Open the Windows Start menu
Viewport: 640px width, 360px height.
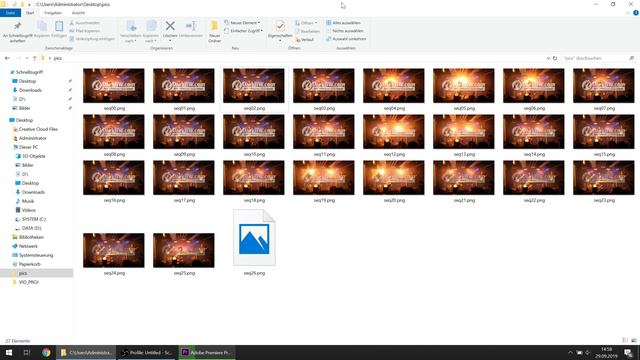[x=9, y=353]
